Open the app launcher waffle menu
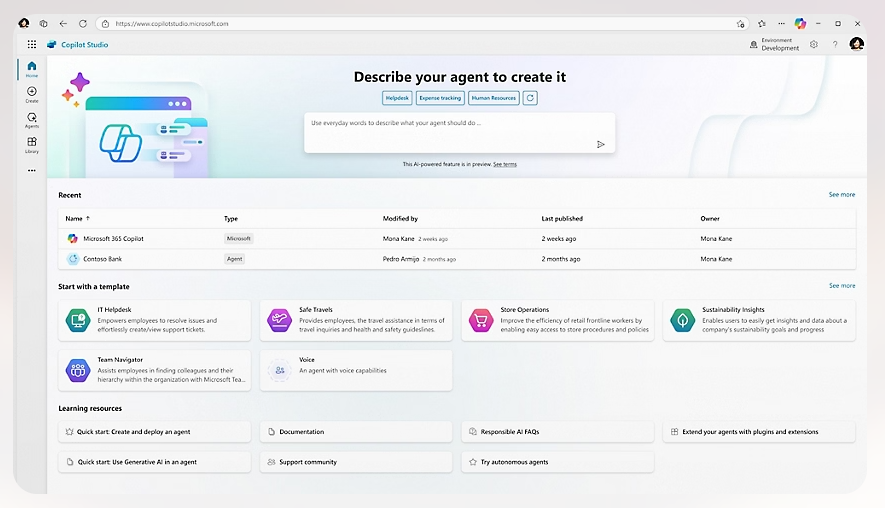 coord(32,44)
